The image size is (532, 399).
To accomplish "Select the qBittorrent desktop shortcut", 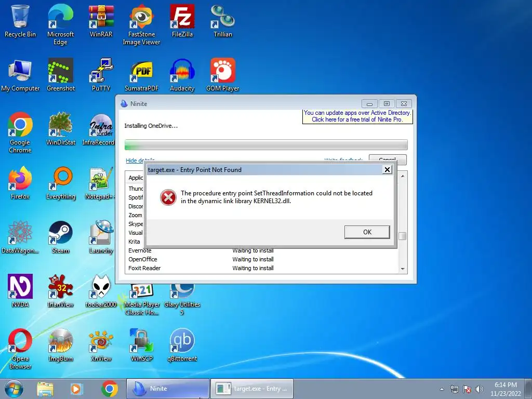I will click(182, 345).
